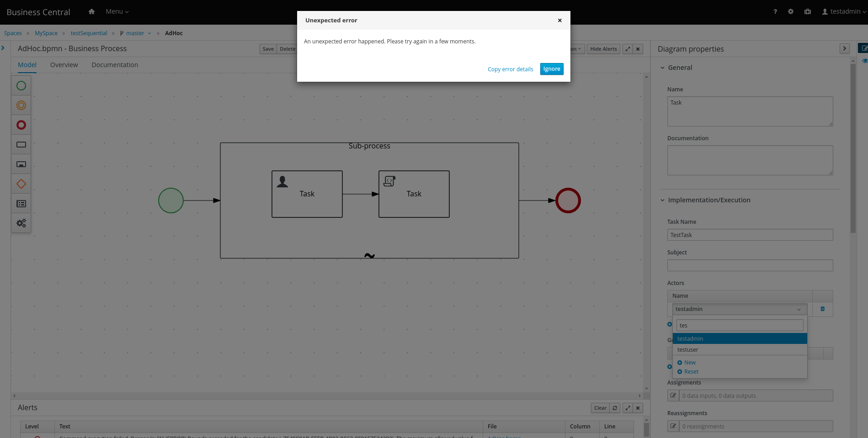Image resolution: width=868 pixels, height=438 pixels.
Task: Select the script Task node on canvas
Action: tap(414, 194)
